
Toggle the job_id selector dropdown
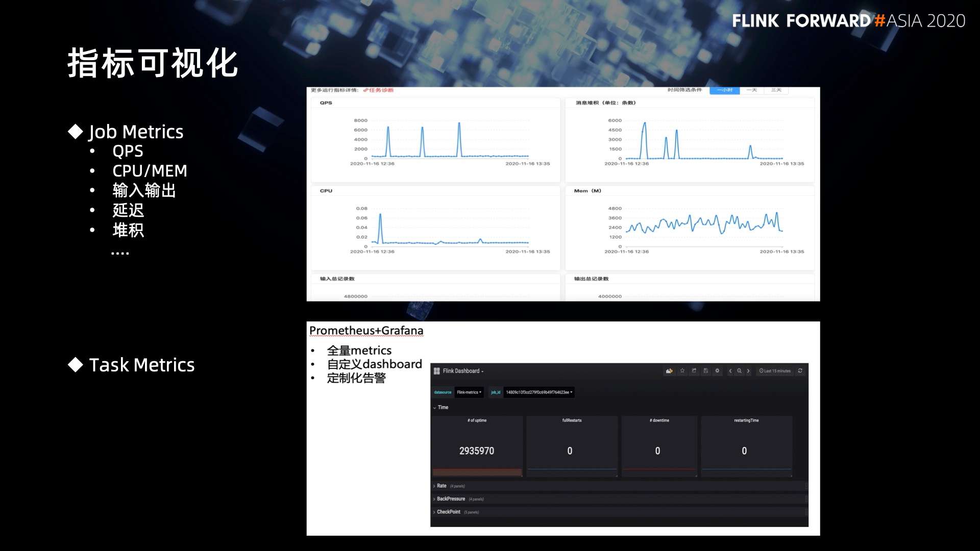click(x=542, y=392)
